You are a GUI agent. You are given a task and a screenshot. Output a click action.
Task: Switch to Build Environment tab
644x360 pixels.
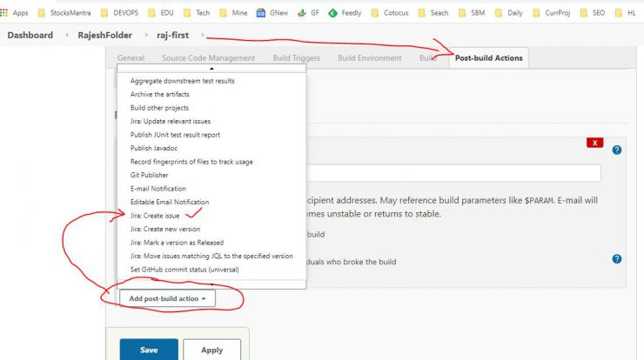pyautogui.click(x=370, y=58)
